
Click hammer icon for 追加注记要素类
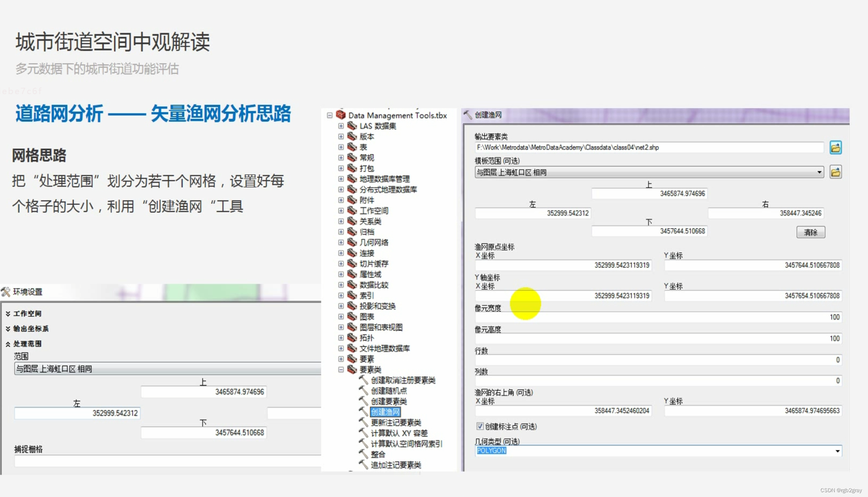pyautogui.click(x=363, y=465)
